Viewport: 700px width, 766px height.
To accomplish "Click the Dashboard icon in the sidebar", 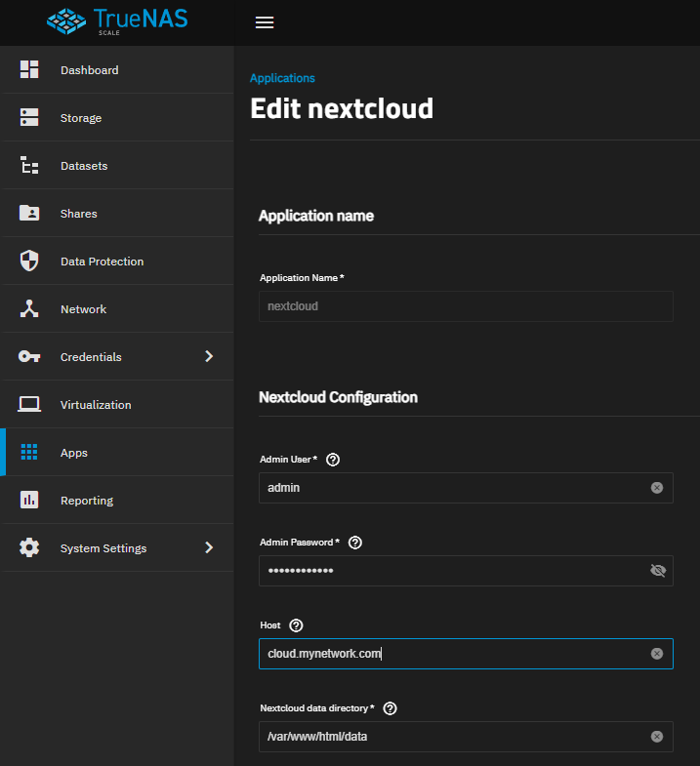I will pyautogui.click(x=29, y=69).
